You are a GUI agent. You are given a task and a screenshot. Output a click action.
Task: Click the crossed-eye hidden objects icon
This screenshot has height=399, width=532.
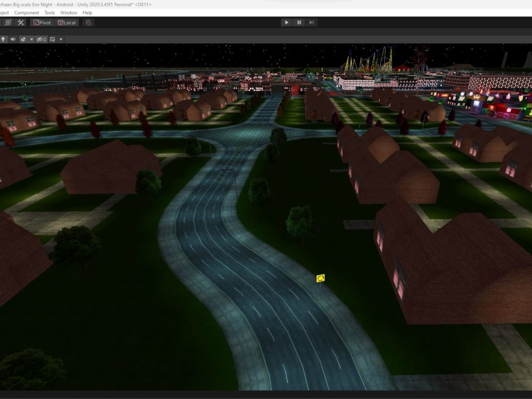(39, 39)
